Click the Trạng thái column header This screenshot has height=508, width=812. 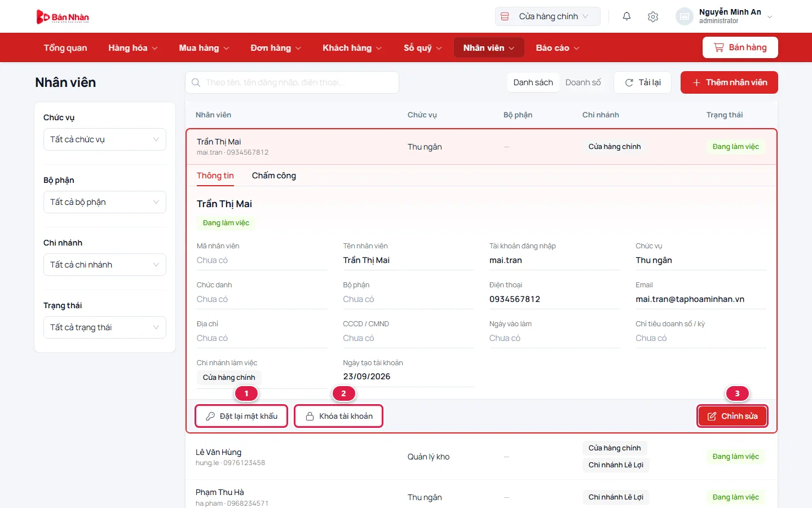click(725, 115)
